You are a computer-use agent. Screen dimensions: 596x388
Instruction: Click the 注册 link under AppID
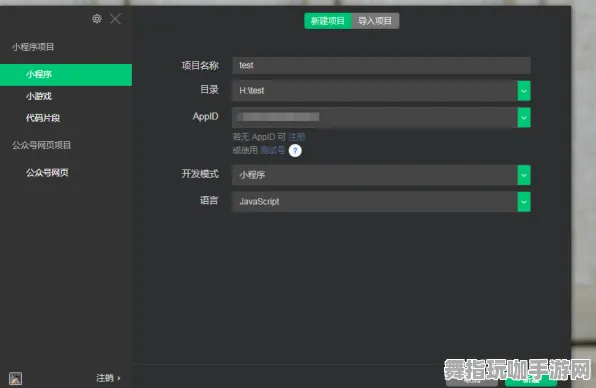296,137
